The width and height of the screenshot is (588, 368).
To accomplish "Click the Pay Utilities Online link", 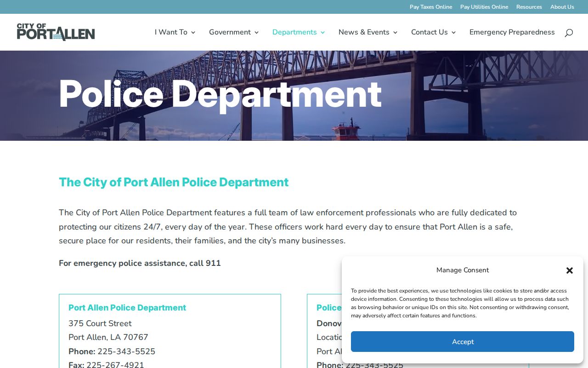I will tap(484, 7).
